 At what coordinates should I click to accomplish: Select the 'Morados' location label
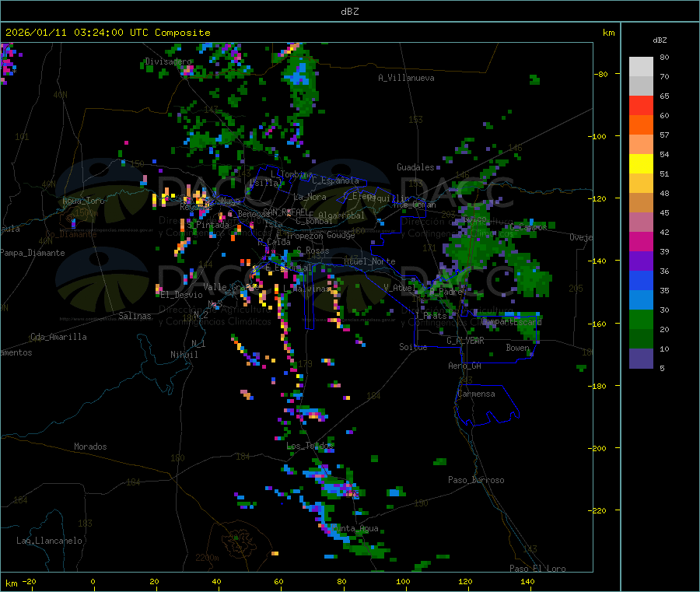[x=90, y=447]
